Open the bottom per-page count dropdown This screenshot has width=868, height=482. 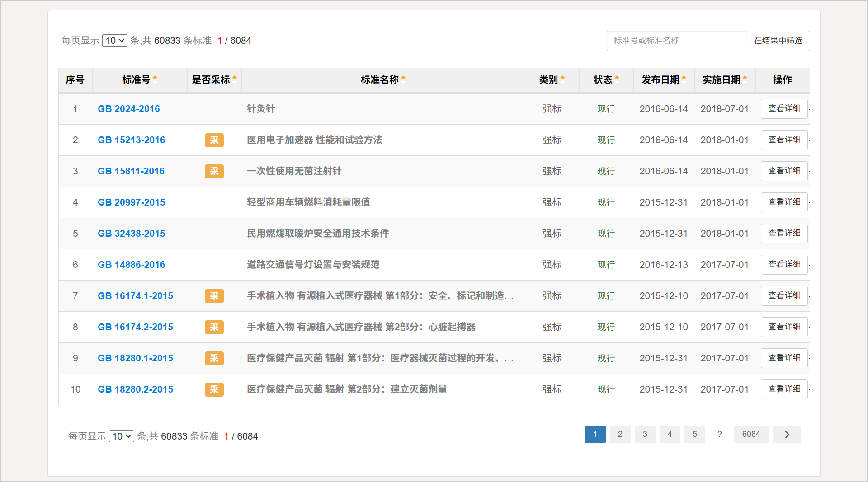tap(121, 436)
